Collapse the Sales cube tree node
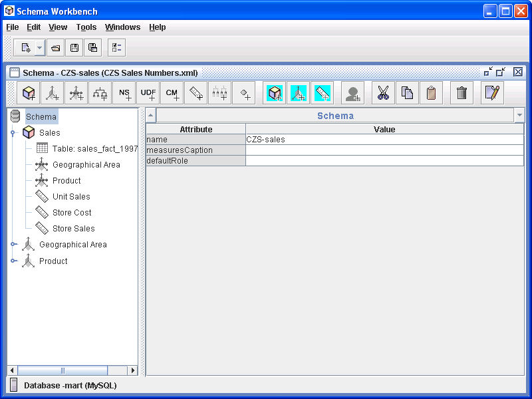This screenshot has height=399, width=532. 13,133
